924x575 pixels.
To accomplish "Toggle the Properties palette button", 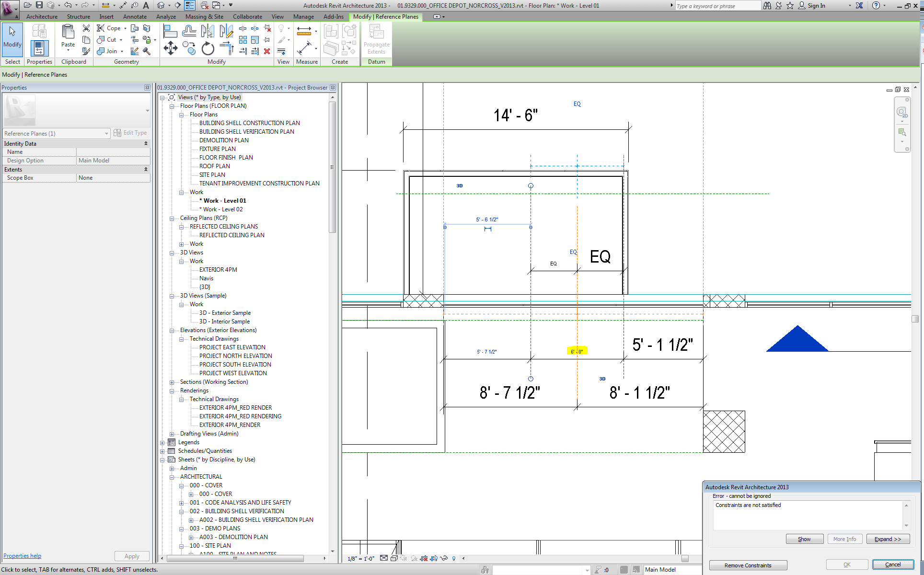I will point(39,48).
